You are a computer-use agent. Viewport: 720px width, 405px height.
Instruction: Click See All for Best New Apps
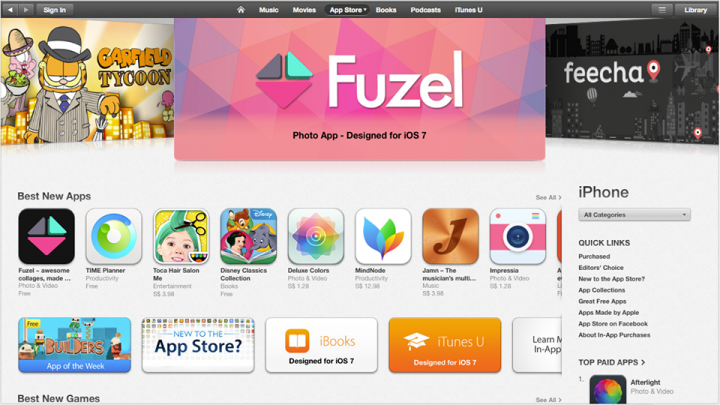pyautogui.click(x=548, y=197)
